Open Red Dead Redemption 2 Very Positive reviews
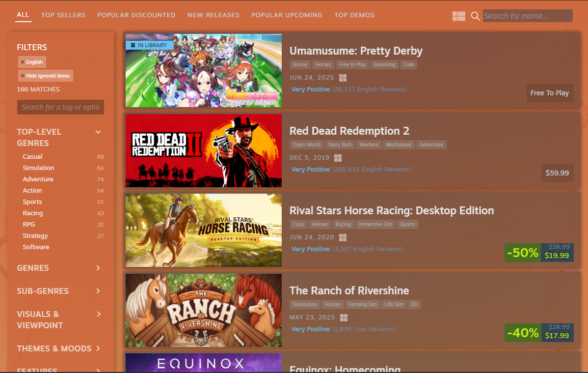 (311, 170)
